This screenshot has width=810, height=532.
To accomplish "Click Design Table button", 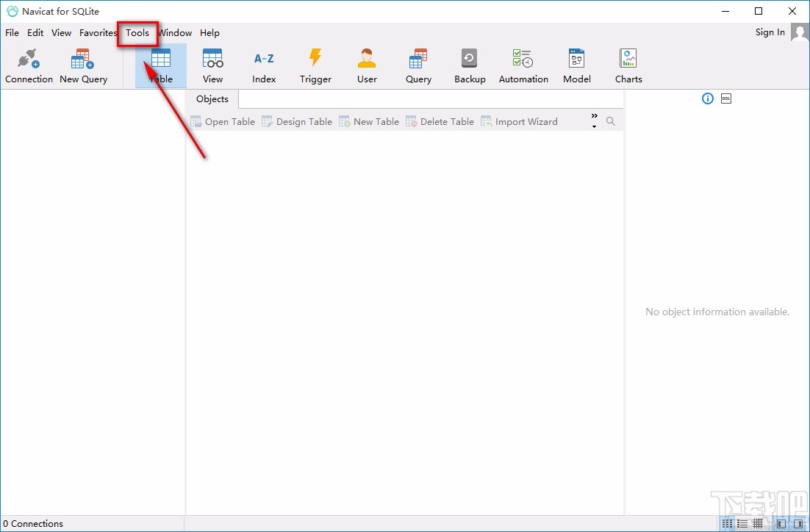I will (x=296, y=121).
